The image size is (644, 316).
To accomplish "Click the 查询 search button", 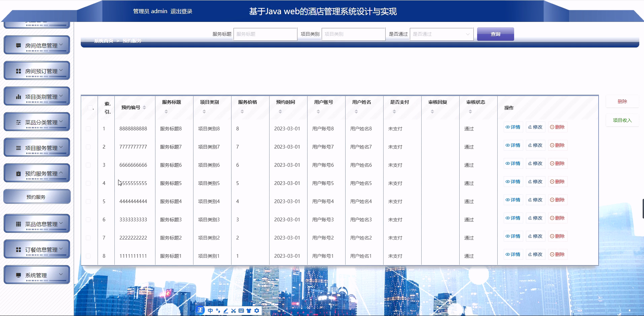I will pyautogui.click(x=495, y=34).
